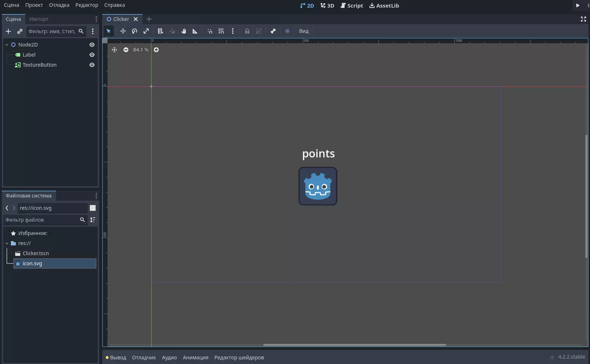This screenshot has height=364, width=590.
Task: Click the Add child node plus icon
Action: (x=8, y=31)
